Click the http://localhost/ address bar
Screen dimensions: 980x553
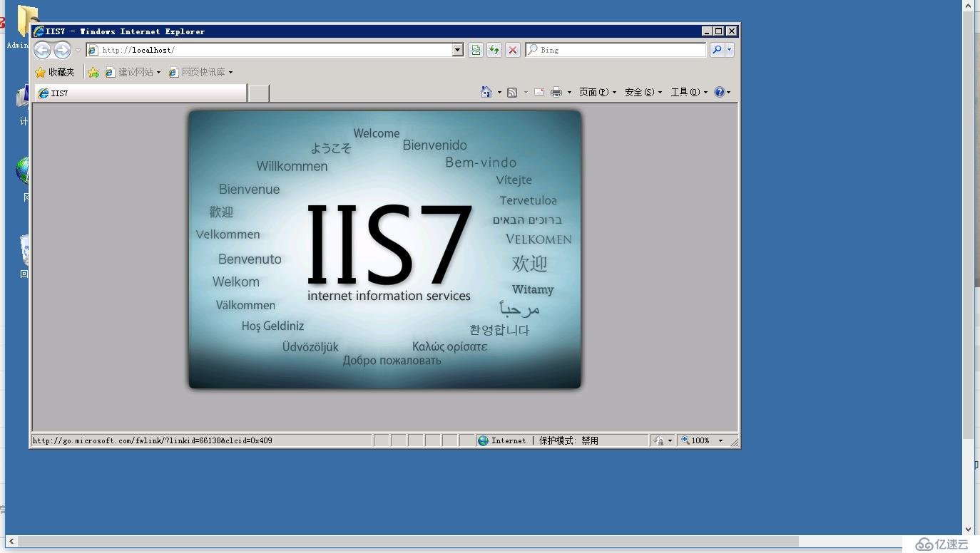click(x=270, y=50)
